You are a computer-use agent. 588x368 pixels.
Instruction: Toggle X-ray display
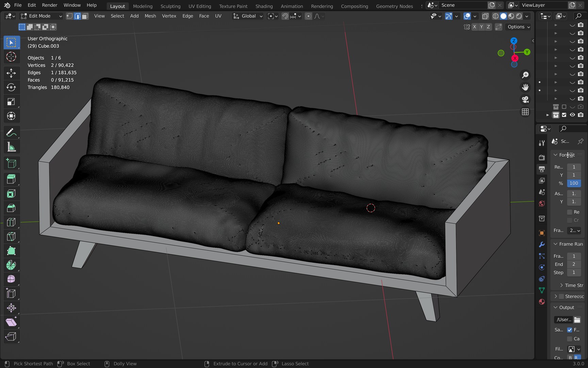tap(485, 16)
